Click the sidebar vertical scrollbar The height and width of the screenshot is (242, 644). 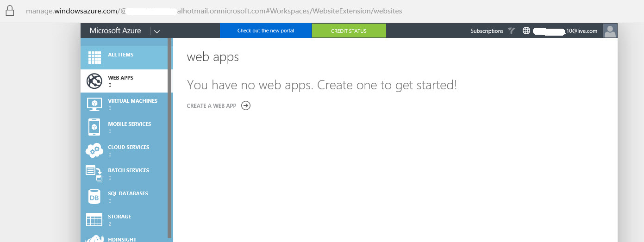[170, 139]
